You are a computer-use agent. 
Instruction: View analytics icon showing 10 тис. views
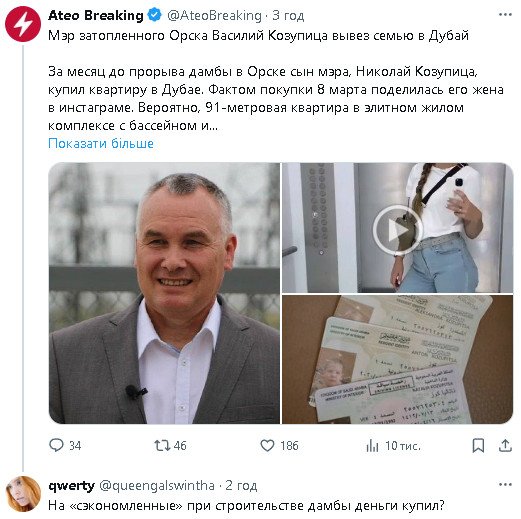pyautogui.click(x=372, y=445)
